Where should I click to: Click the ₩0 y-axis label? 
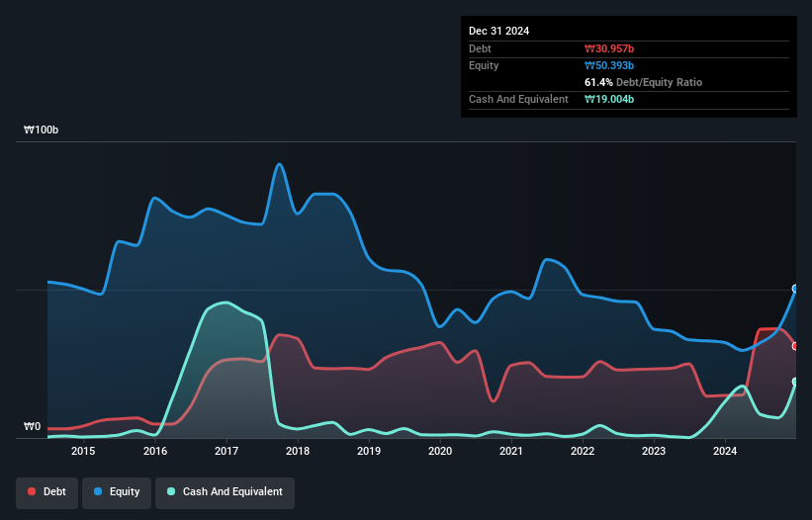32,427
